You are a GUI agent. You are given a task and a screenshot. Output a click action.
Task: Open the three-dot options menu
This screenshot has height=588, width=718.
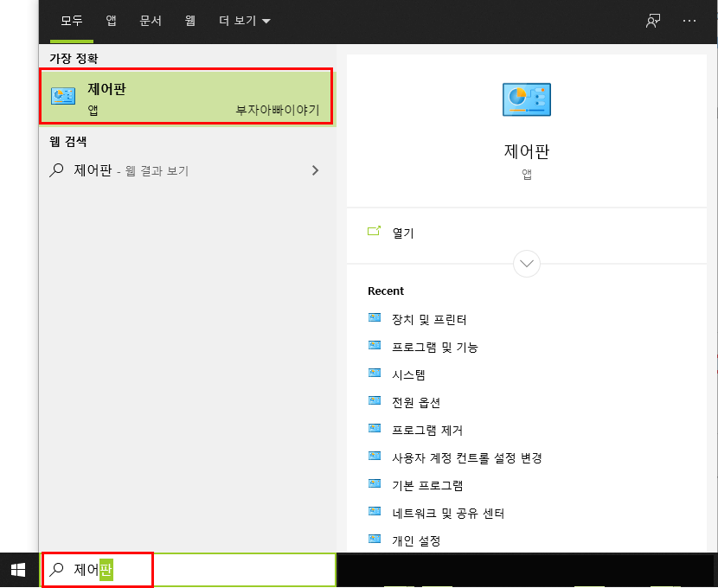pos(689,21)
